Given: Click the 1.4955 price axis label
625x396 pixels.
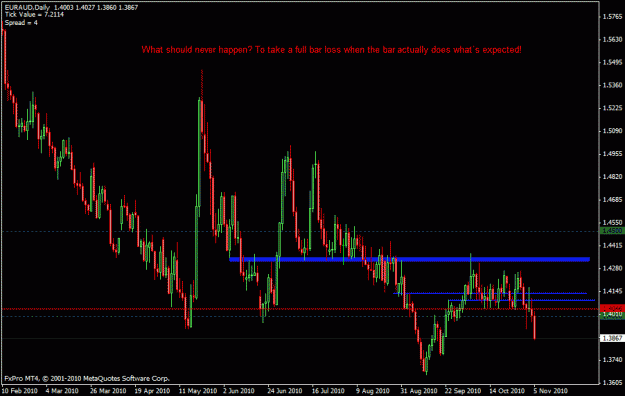Looking at the screenshot, I should 613,154.
